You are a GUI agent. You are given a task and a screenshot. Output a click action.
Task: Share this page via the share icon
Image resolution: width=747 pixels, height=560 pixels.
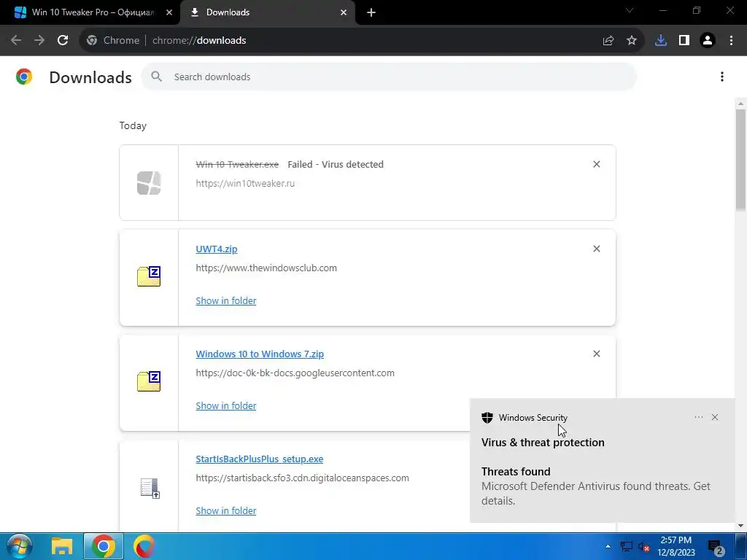click(608, 40)
